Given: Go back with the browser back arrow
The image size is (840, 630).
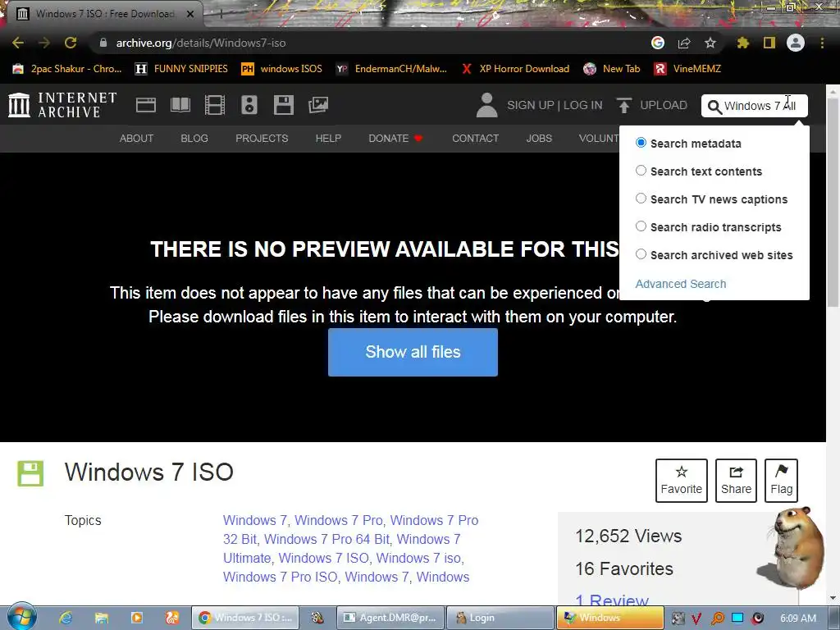Looking at the screenshot, I should [x=18, y=43].
